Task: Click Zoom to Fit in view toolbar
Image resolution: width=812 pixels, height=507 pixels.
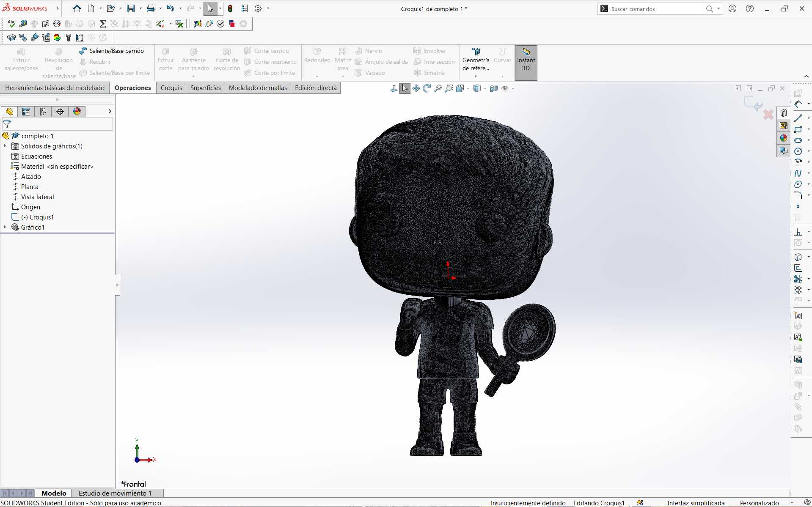Action: 438,88
